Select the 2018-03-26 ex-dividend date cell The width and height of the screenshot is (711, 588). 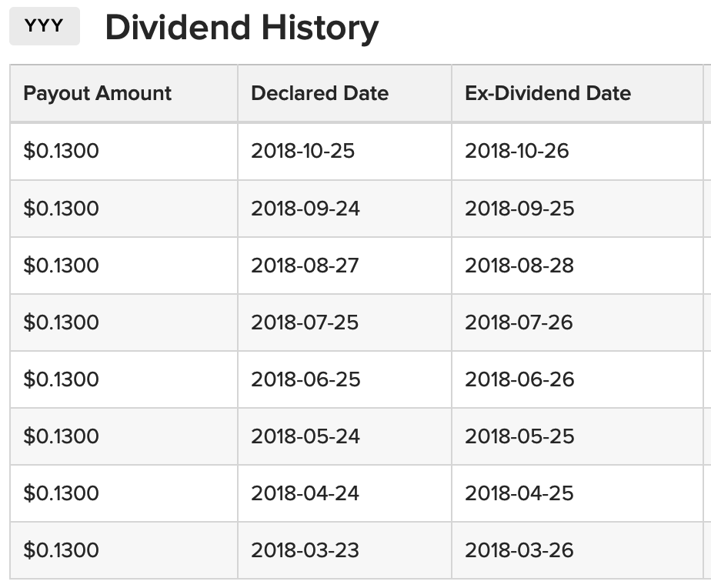coord(519,550)
